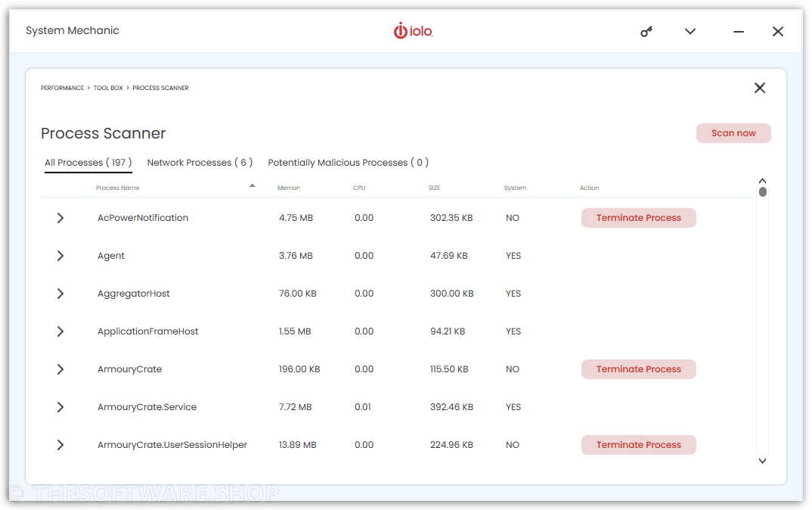Sort the table by Memory column
Screen dimensions: 812x510
point(289,188)
